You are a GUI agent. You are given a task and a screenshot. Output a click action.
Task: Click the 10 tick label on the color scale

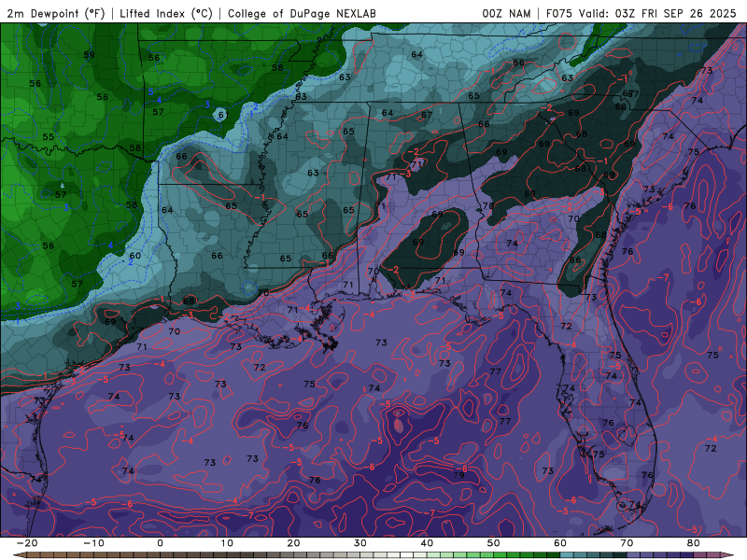click(x=227, y=543)
